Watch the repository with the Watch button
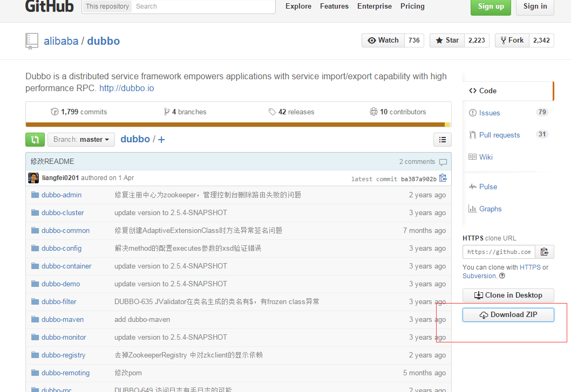This screenshot has height=392, width=571. tap(383, 40)
